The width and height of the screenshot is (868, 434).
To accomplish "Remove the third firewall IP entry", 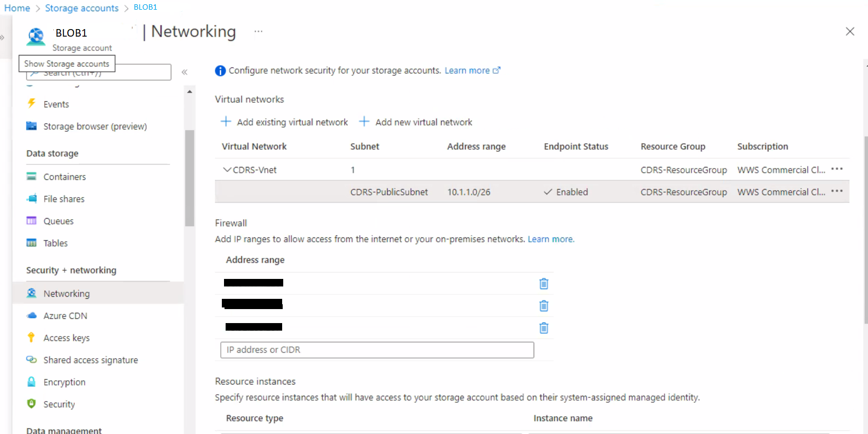I will point(544,328).
